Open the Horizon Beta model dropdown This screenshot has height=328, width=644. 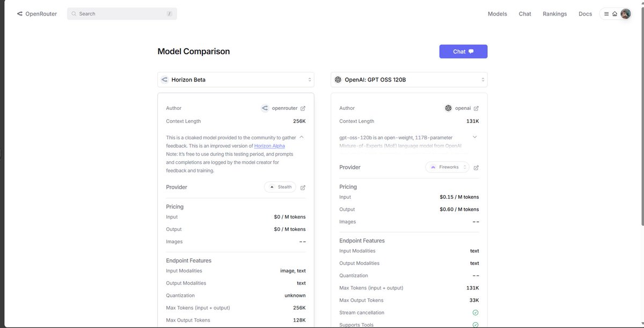(236, 80)
